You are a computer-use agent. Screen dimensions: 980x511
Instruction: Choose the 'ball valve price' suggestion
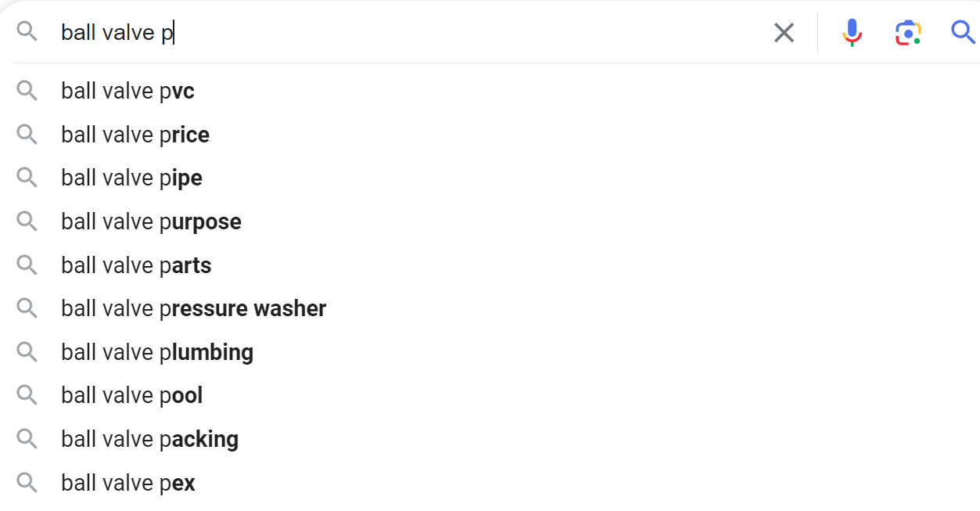coord(135,135)
